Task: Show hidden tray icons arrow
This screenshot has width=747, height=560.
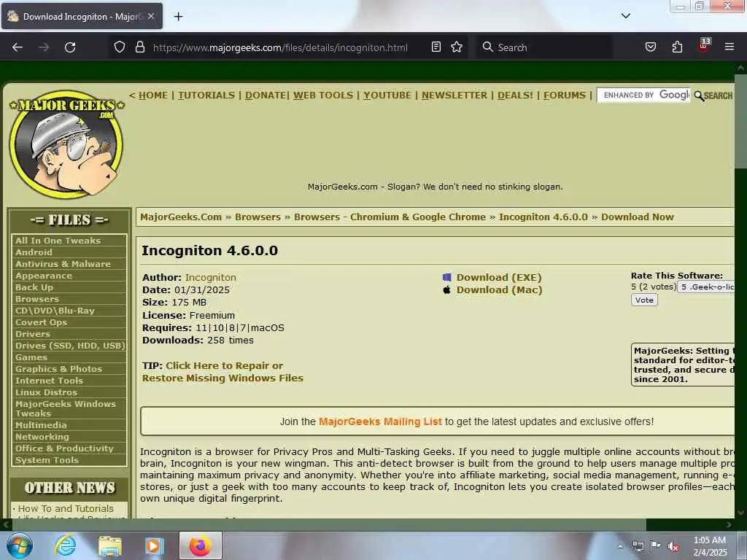Action: pyautogui.click(x=620, y=546)
